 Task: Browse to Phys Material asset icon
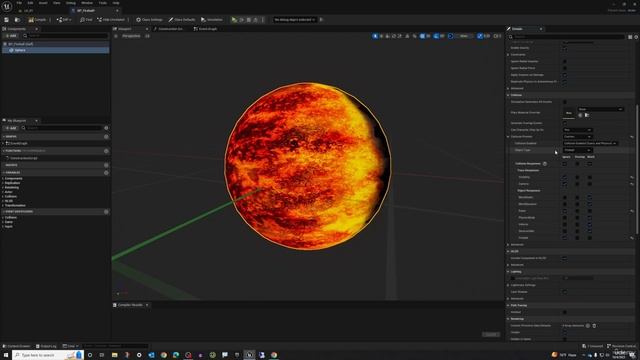[587, 116]
